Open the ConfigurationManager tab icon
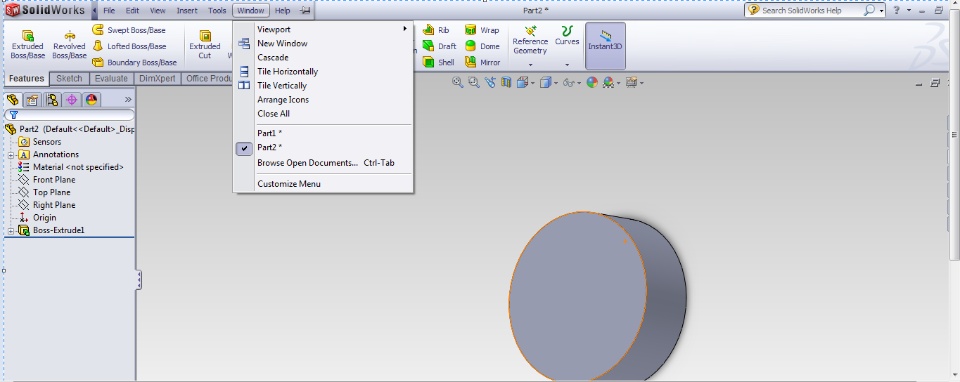The height and width of the screenshot is (382, 960). click(52, 100)
